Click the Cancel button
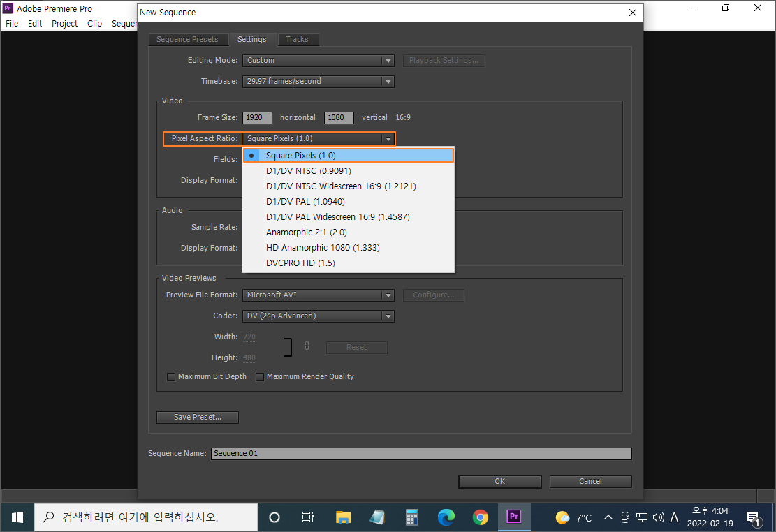Image resolution: width=776 pixels, height=532 pixels. (590, 482)
